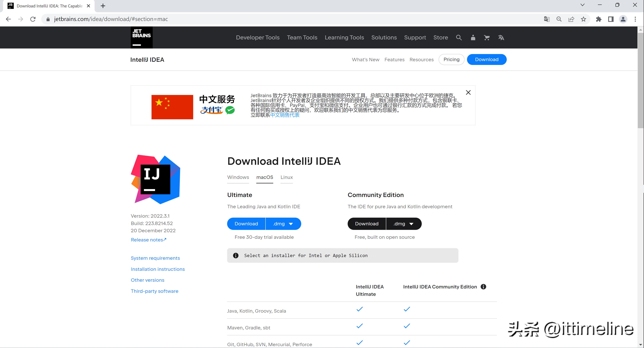Click the Pricing button

point(452,60)
